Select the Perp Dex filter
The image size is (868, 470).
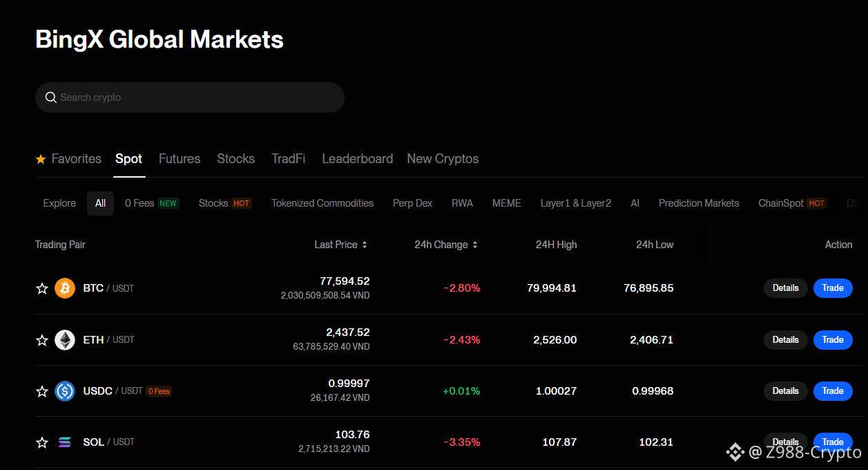413,203
